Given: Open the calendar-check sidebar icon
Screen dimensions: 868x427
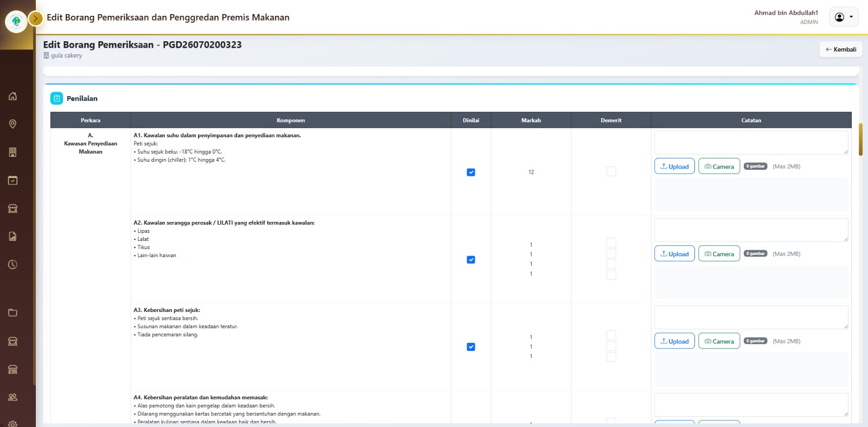Looking at the screenshot, I should (12, 180).
